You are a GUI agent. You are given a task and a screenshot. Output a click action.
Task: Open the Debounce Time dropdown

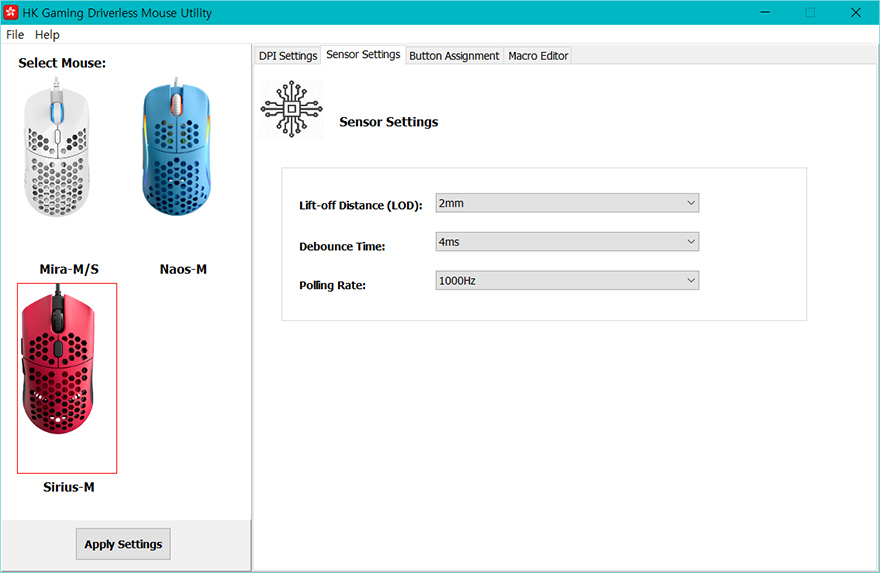567,242
